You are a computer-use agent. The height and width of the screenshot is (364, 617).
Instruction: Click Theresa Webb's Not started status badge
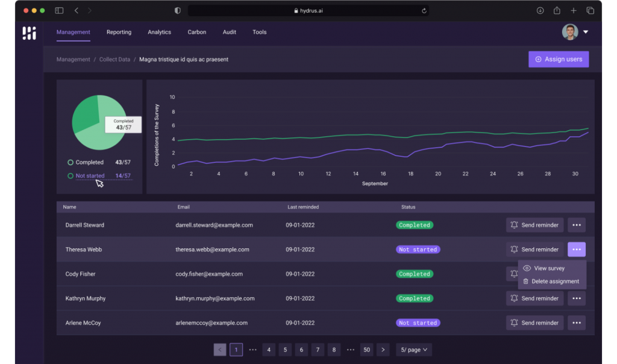click(418, 249)
